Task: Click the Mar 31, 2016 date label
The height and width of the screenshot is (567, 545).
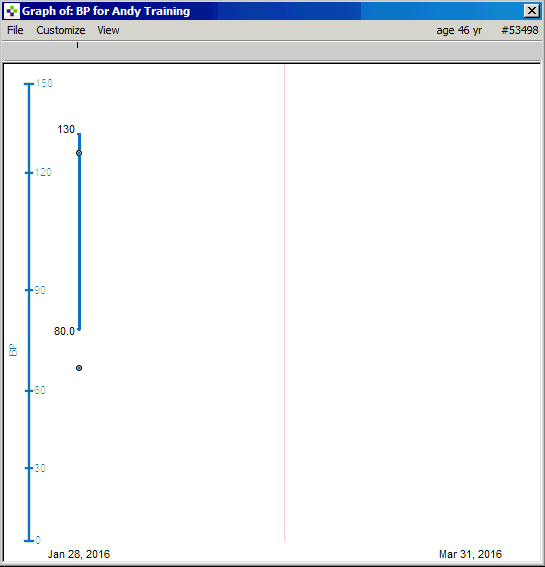Action: [471, 554]
